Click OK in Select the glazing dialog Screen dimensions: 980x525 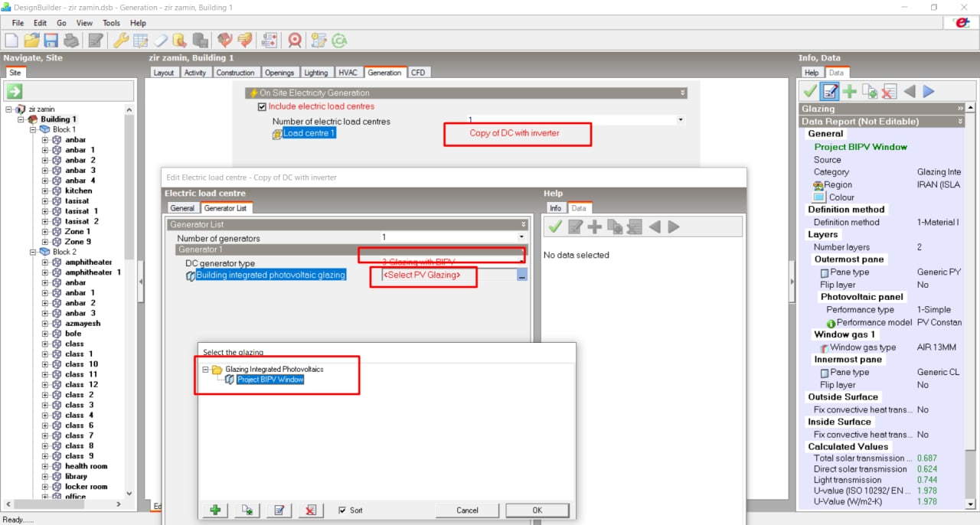(537, 510)
